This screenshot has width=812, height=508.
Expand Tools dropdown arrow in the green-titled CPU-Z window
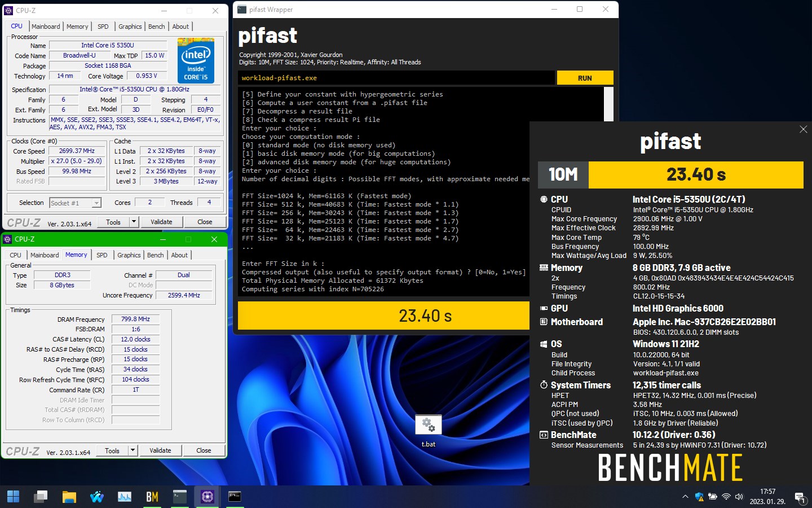coord(133,450)
